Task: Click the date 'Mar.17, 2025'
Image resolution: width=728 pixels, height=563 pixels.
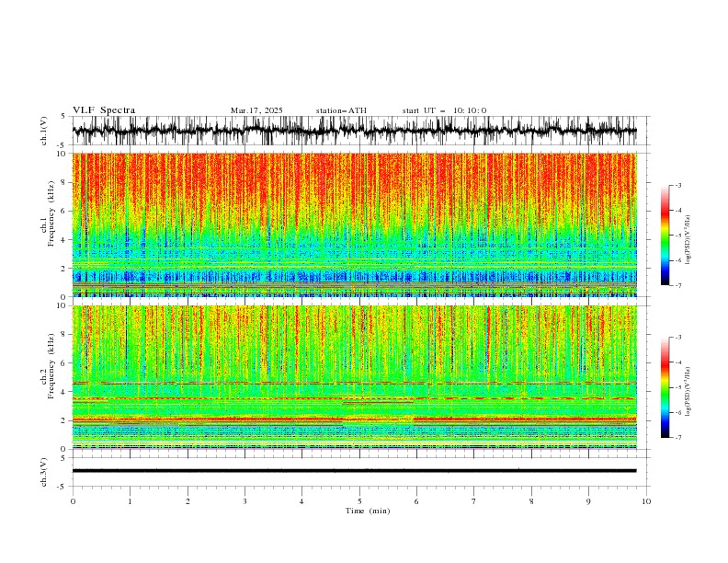Action: [x=256, y=110]
